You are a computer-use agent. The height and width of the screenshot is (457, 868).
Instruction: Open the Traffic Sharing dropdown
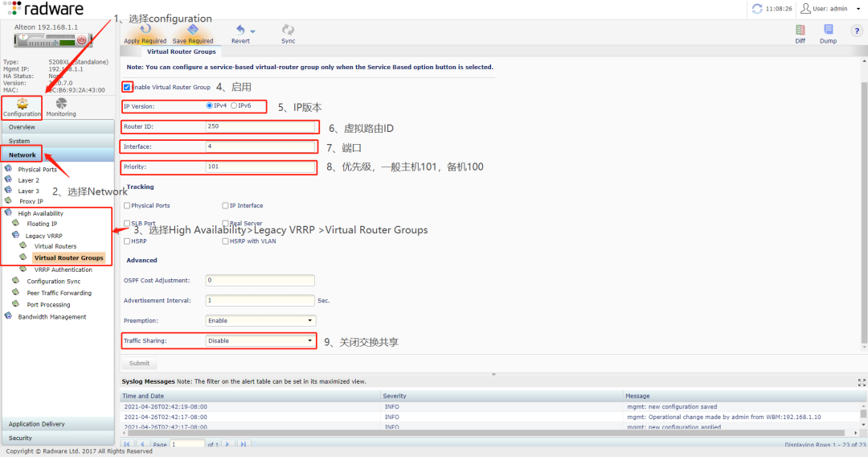pos(260,341)
